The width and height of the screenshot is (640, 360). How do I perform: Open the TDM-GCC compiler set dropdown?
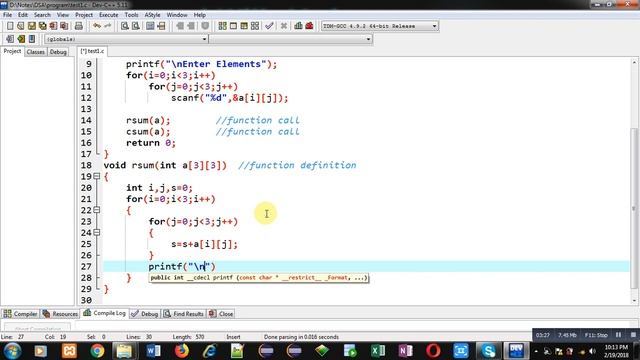[380, 26]
